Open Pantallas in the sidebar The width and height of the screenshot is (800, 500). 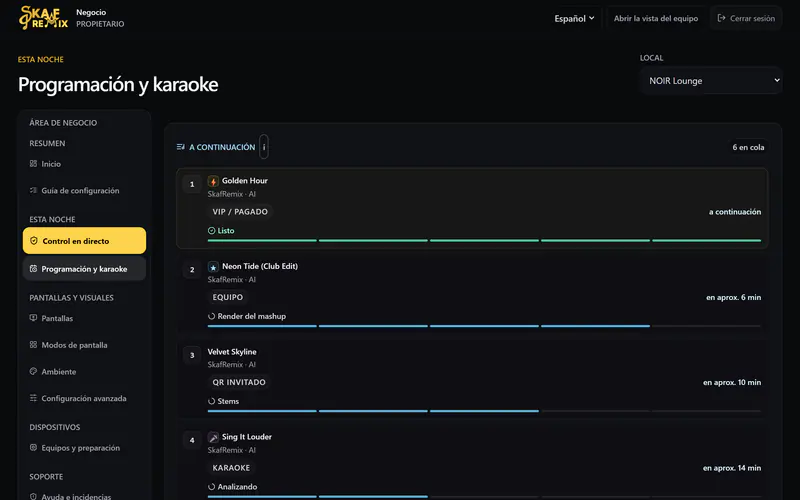[84, 318]
